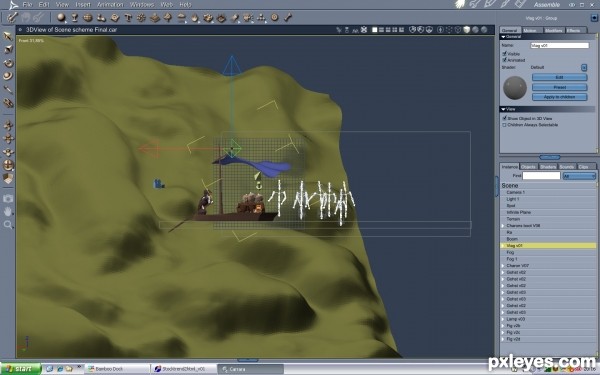Click the gray shader preview sphere
Screen dimensions: 600x375
click(515, 88)
